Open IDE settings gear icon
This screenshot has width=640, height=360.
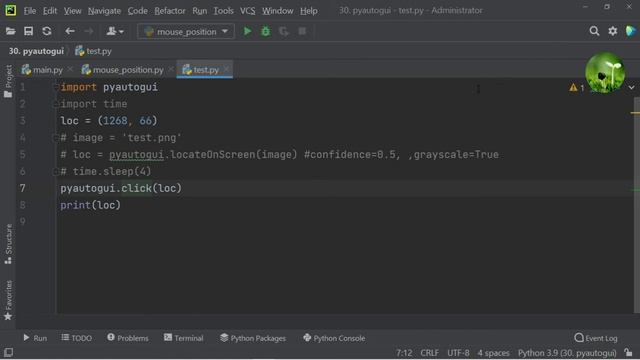coord(613,31)
